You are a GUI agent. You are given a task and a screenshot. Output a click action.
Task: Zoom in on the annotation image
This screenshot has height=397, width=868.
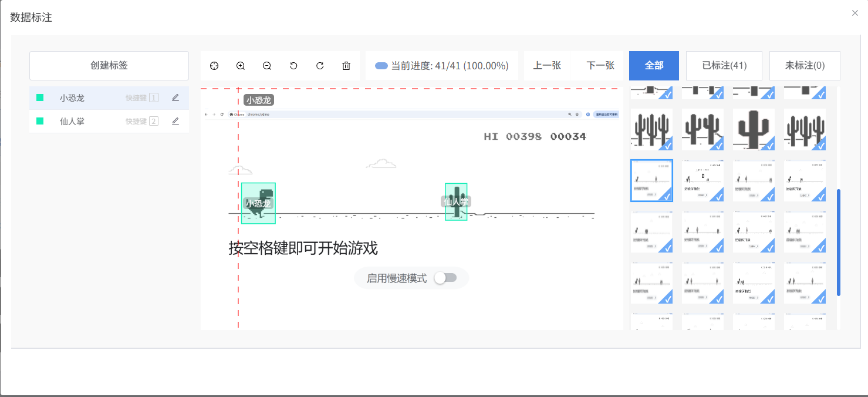(241, 66)
